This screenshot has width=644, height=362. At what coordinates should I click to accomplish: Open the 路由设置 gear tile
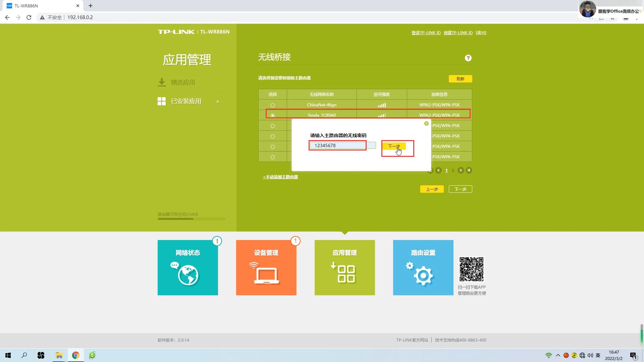423,267
